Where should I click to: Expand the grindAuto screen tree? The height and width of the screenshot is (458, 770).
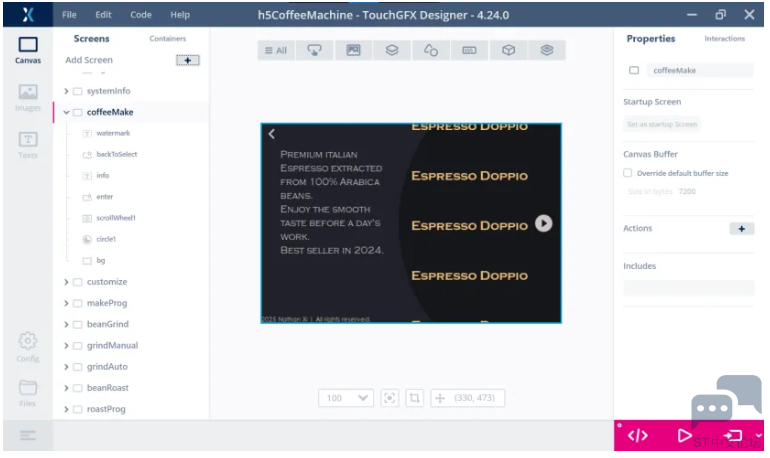click(66, 367)
